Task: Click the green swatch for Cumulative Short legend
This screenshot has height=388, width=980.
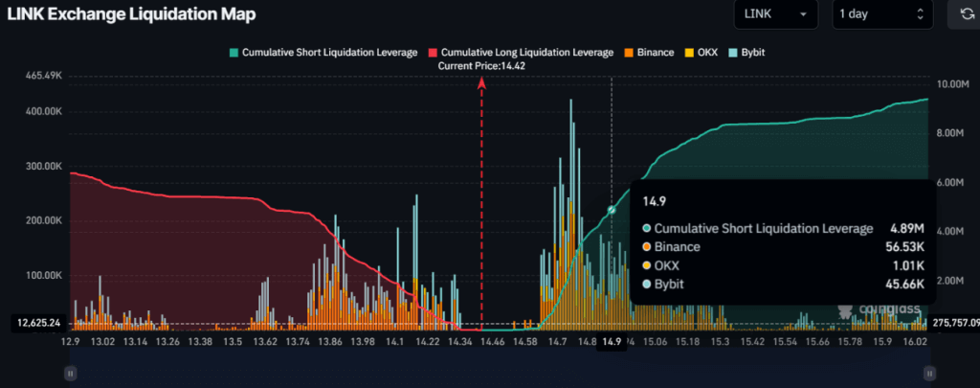Action: (234, 53)
